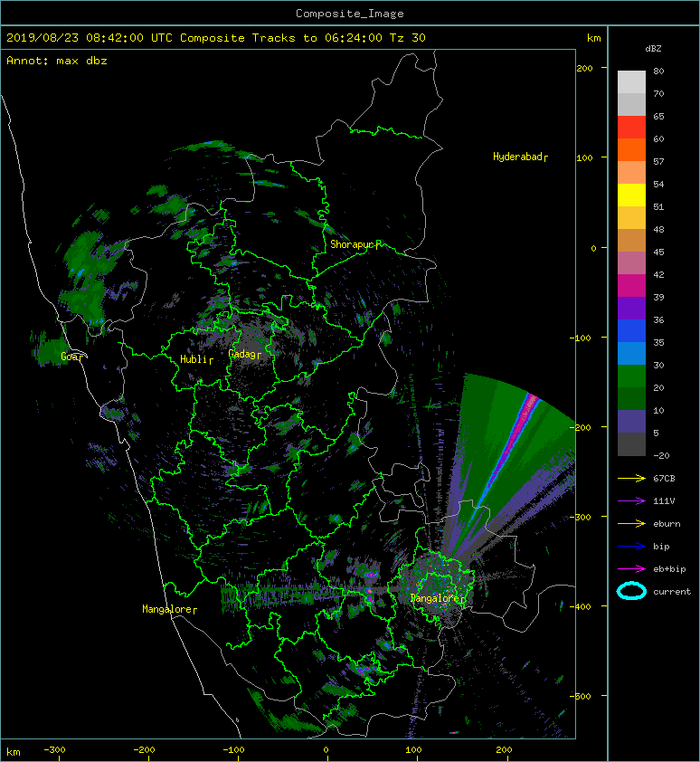Select the dark green 20-10 dBZ swatch
The image size is (700, 762).
click(631, 398)
